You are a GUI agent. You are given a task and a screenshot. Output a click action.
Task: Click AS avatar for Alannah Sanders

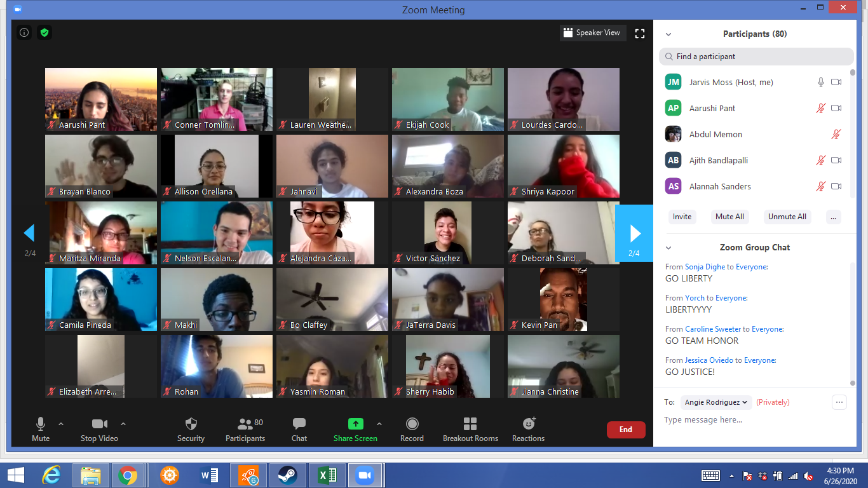674,186
